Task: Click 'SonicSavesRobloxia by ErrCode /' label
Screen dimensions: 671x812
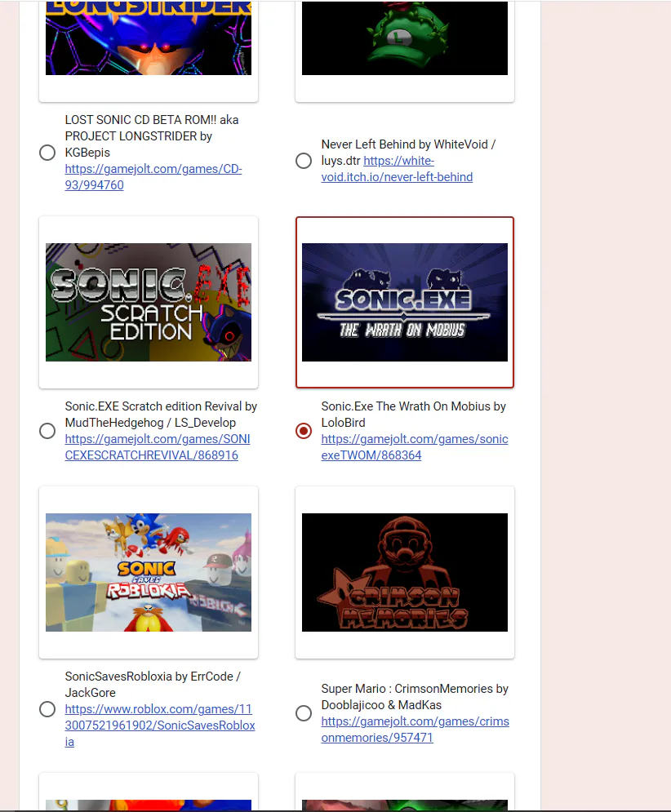Action: (153, 677)
